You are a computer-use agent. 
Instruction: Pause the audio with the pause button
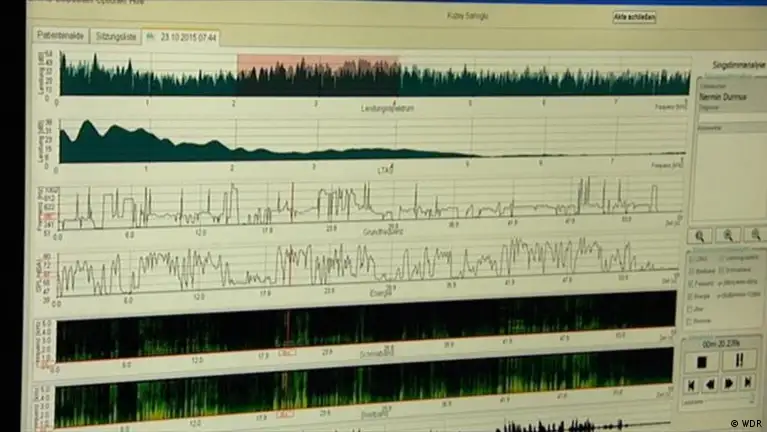tap(739, 360)
